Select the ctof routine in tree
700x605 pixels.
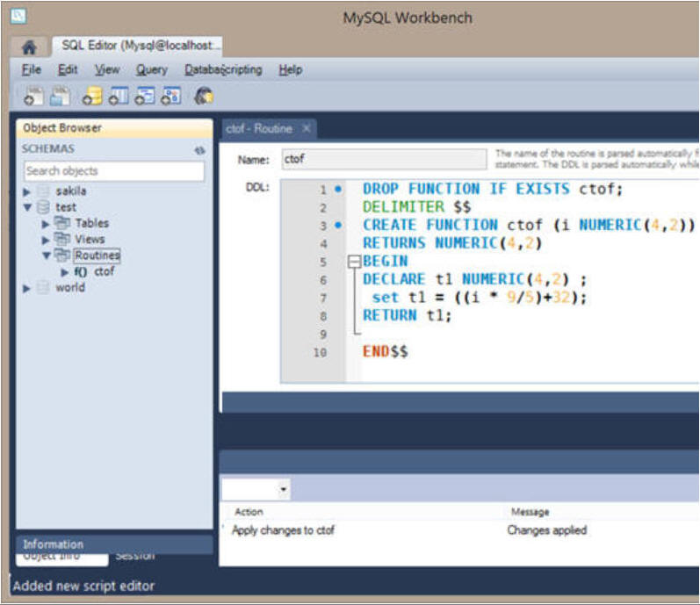click(x=104, y=271)
